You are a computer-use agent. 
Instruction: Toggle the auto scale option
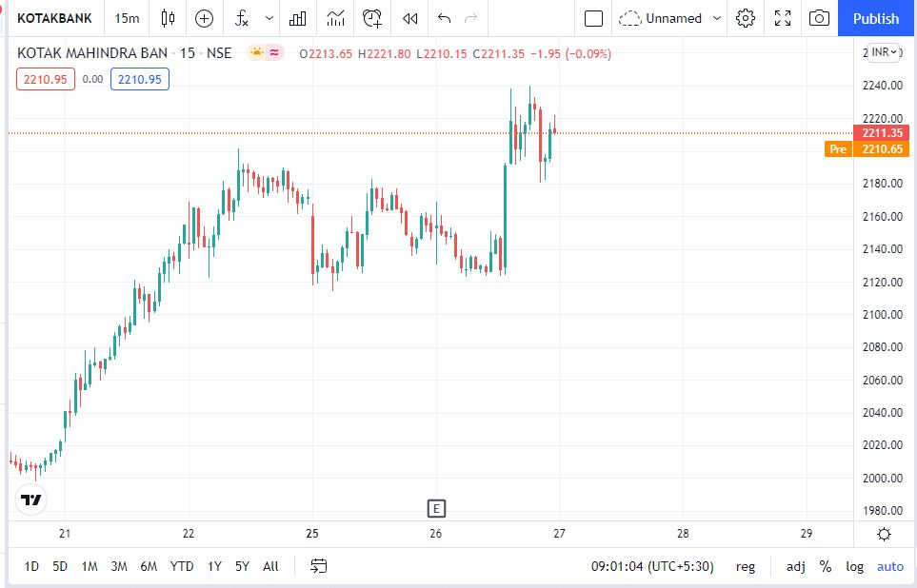[890, 566]
